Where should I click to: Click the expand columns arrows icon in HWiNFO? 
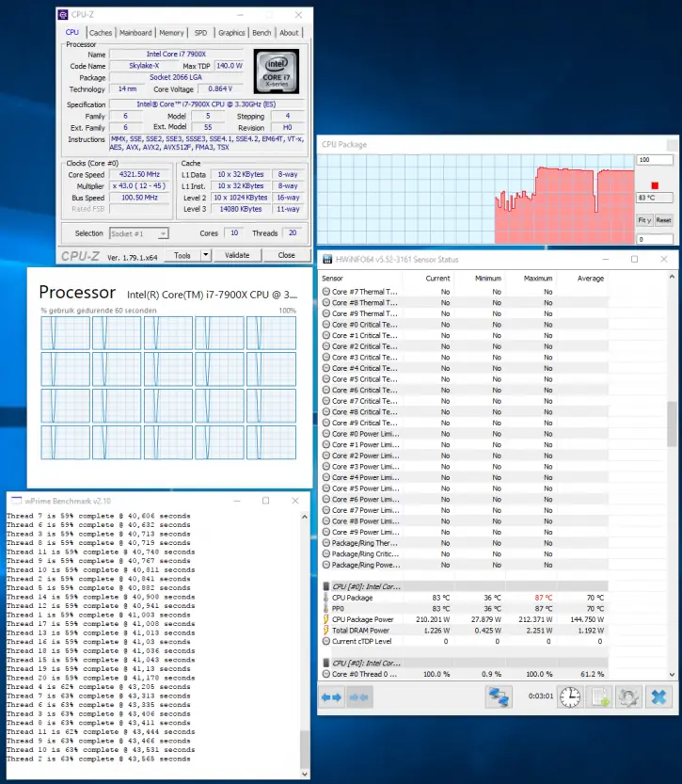tap(331, 697)
